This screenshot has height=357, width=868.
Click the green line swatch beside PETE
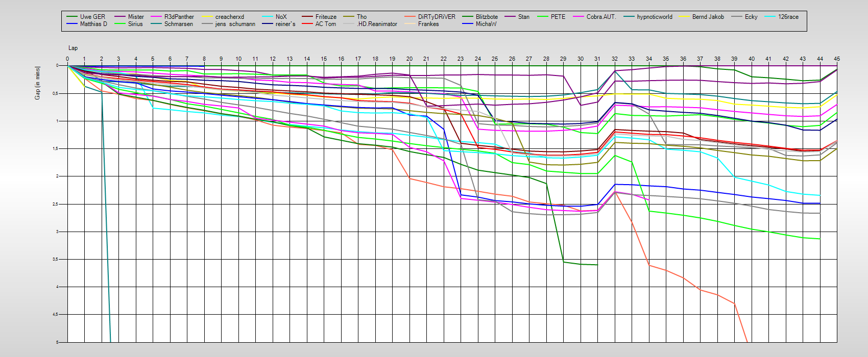point(542,17)
